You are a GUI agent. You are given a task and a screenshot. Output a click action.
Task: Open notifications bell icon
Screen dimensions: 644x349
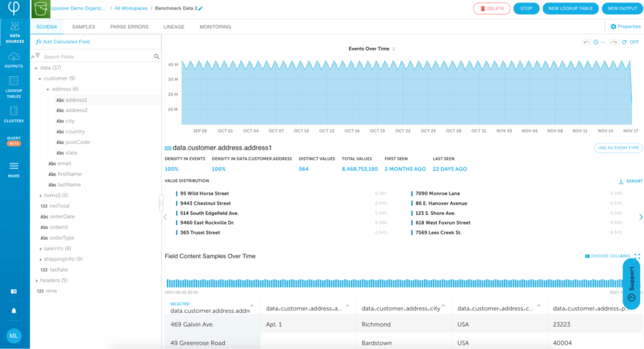click(14, 311)
